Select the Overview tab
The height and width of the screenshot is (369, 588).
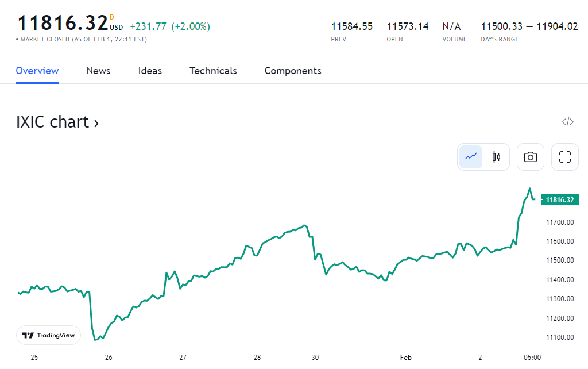[x=37, y=71]
